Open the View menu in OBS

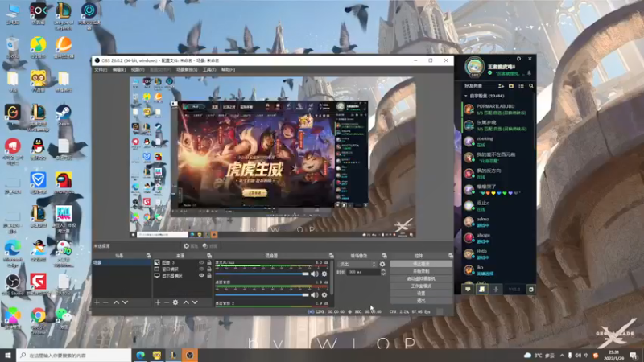pyautogui.click(x=137, y=70)
